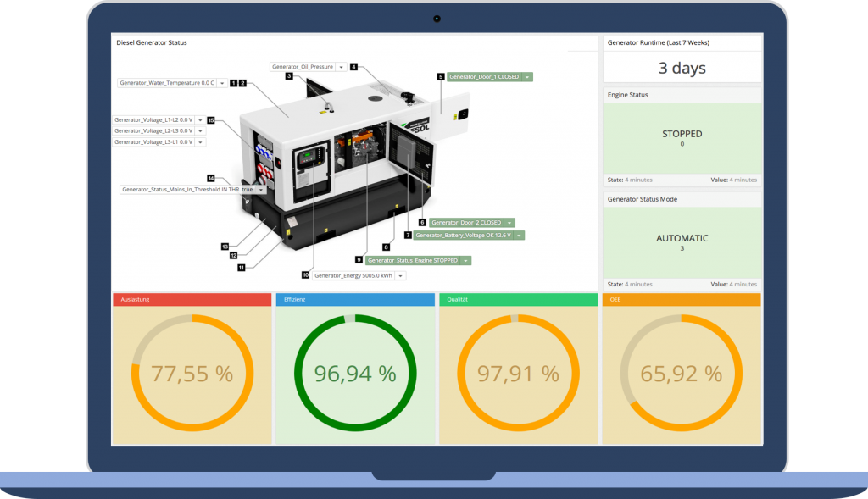Viewport: 868px width, 499px height.
Task: Click the Engine Status STOPPED tile
Action: [681, 138]
